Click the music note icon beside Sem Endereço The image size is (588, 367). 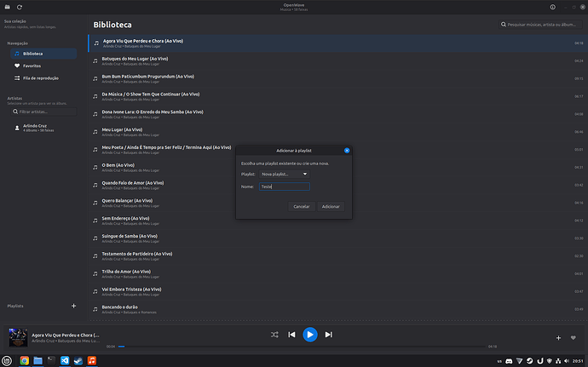(x=95, y=221)
